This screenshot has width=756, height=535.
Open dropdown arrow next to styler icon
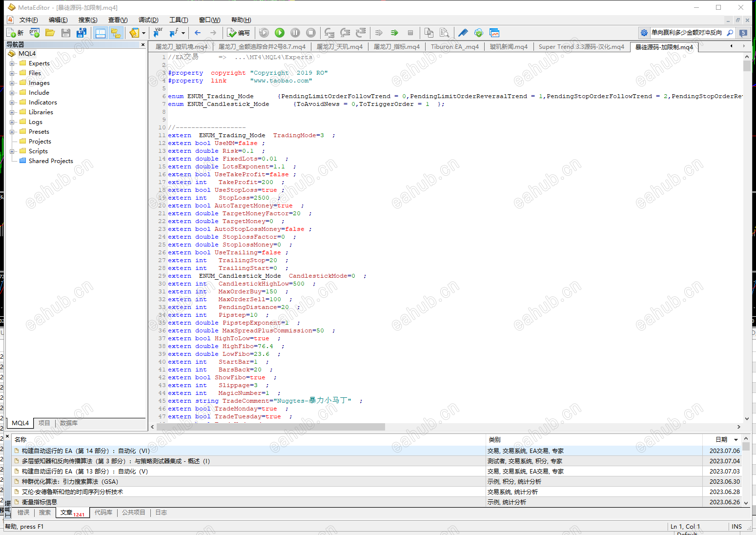pos(143,33)
